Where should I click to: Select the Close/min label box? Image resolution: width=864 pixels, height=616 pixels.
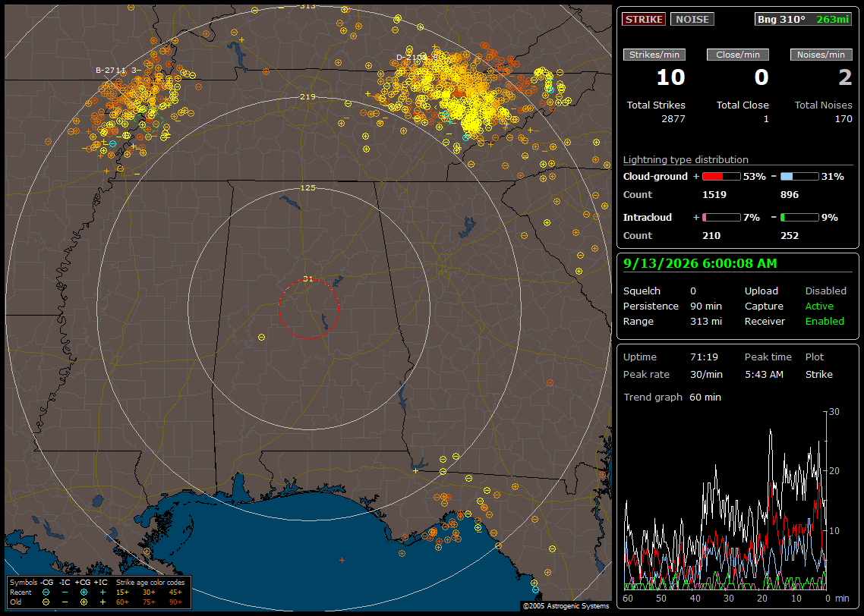[x=738, y=55]
